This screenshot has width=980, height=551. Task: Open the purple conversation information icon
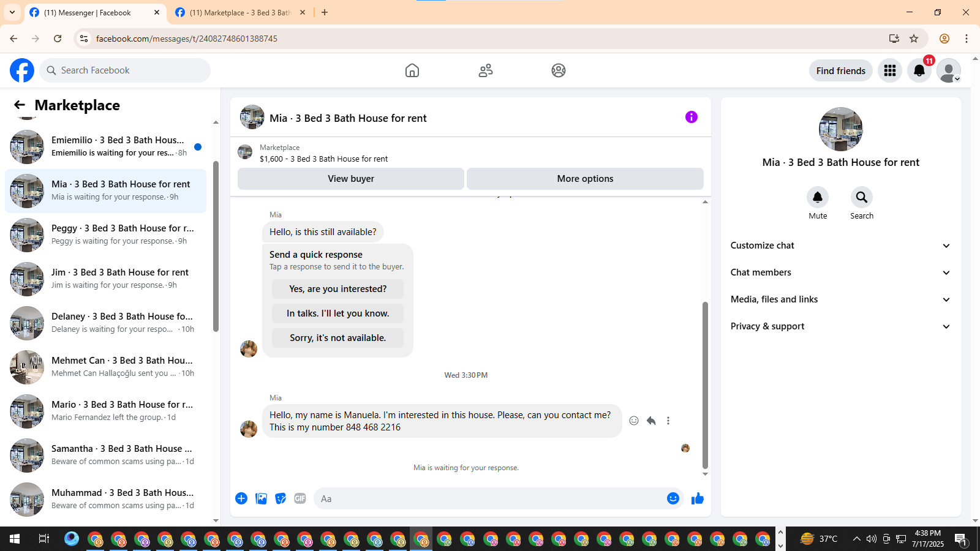click(692, 117)
